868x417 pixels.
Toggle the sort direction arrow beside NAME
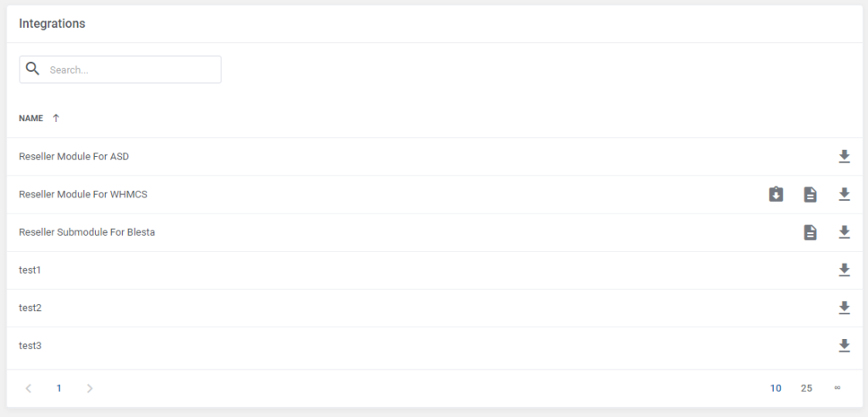[56, 118]
